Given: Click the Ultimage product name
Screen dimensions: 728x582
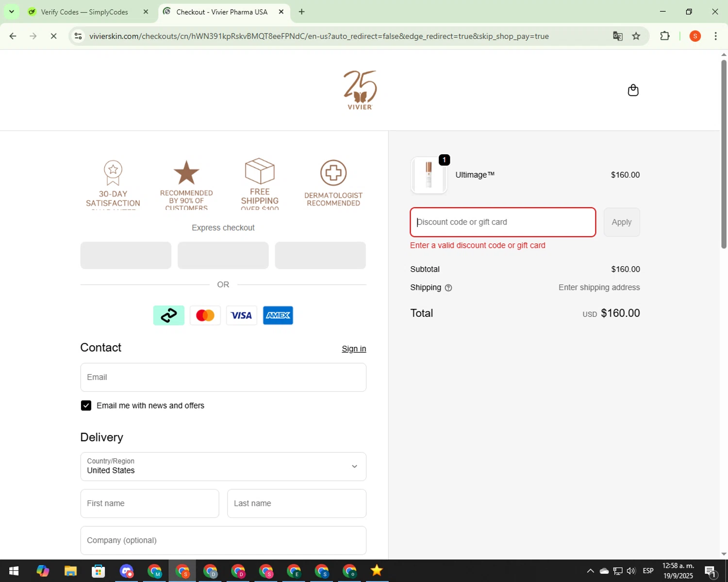Looking at the screenshot, I should (x=475, y=175).
